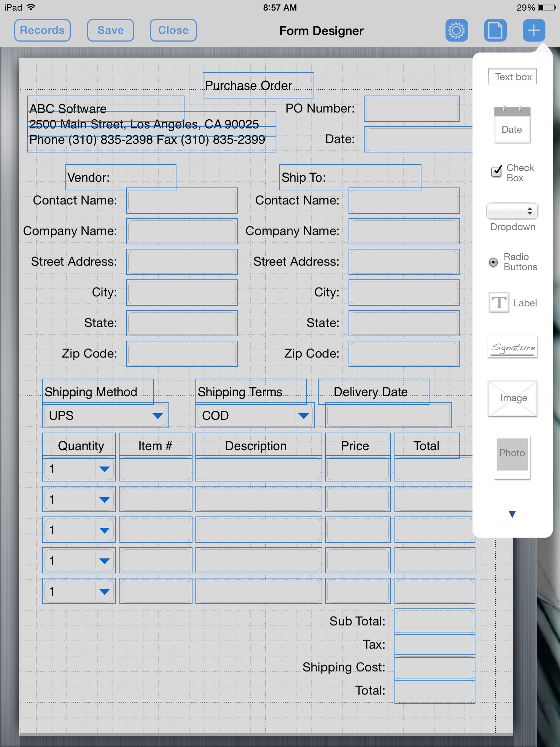
Task: Pick the Image placeholder element
Action: pyautogui.click(x=513, y=398)
